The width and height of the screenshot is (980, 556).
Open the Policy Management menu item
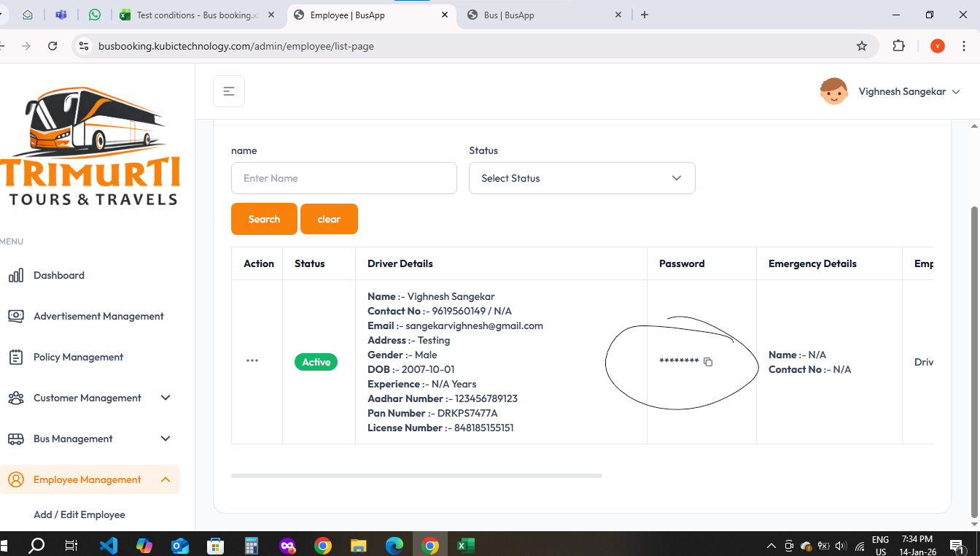[78, 357]
